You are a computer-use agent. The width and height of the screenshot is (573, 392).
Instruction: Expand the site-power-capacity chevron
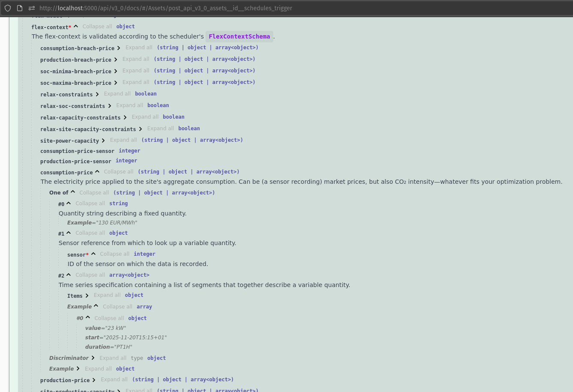click(103, 141)
